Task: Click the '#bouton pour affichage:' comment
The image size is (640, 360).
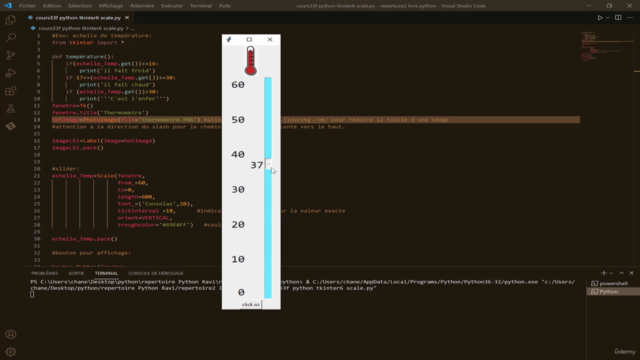Action: [91, 253]
